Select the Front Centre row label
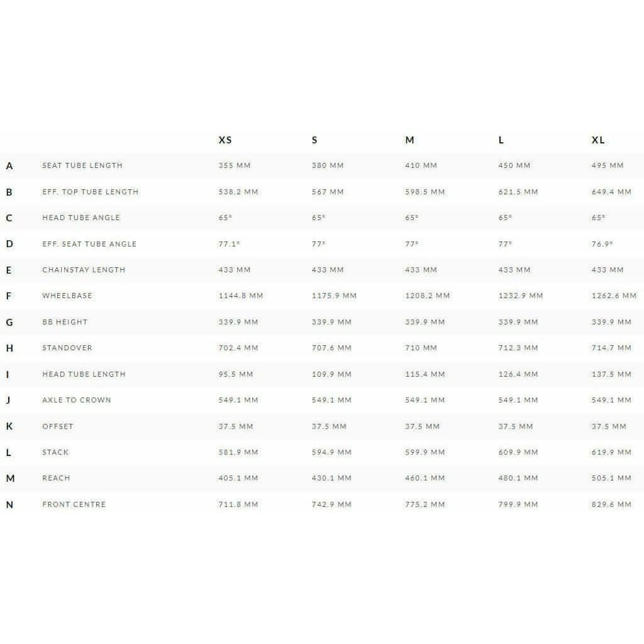644x644 pixels. click(x=74, y=504)
